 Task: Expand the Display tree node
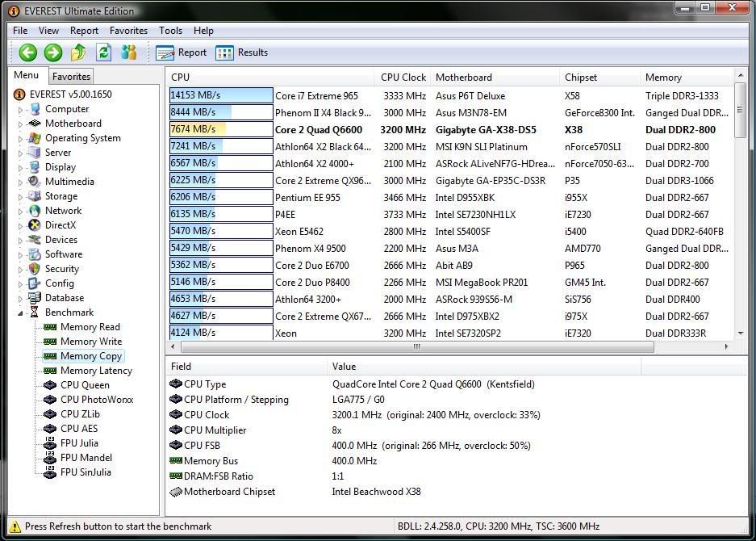[x=20, y=168]
